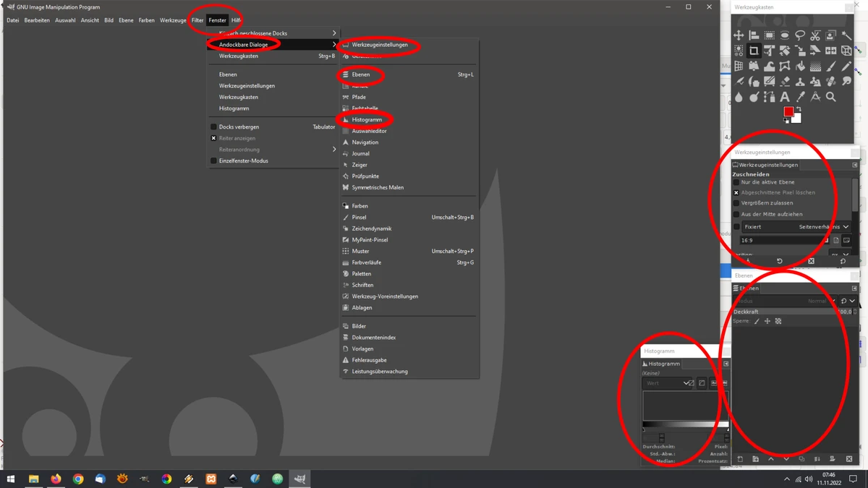Click the white background color swatch
The height and width of the screenshot is (488, 868).
click(x=797, y=119)
